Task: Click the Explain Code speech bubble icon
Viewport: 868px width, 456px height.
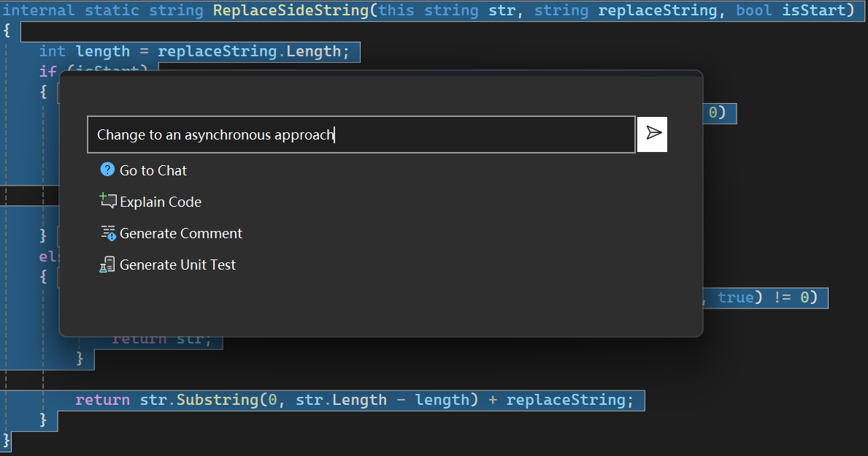Action: coord(108,202)
